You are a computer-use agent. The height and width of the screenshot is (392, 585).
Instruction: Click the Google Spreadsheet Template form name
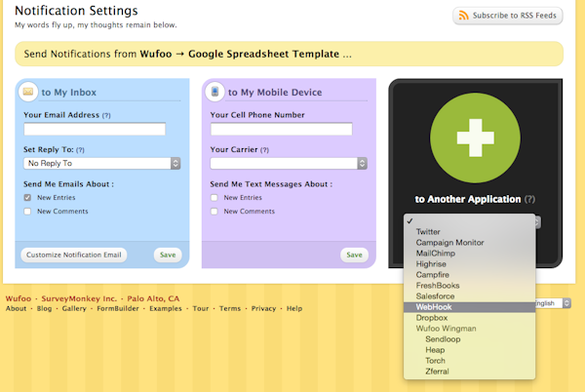click(x=264, y=54)
